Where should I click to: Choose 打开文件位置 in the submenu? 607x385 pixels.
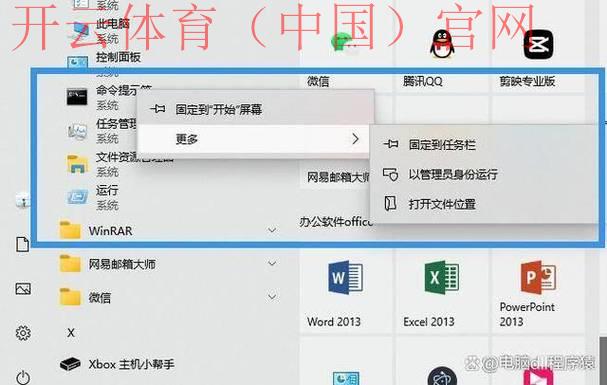point(484,204)
